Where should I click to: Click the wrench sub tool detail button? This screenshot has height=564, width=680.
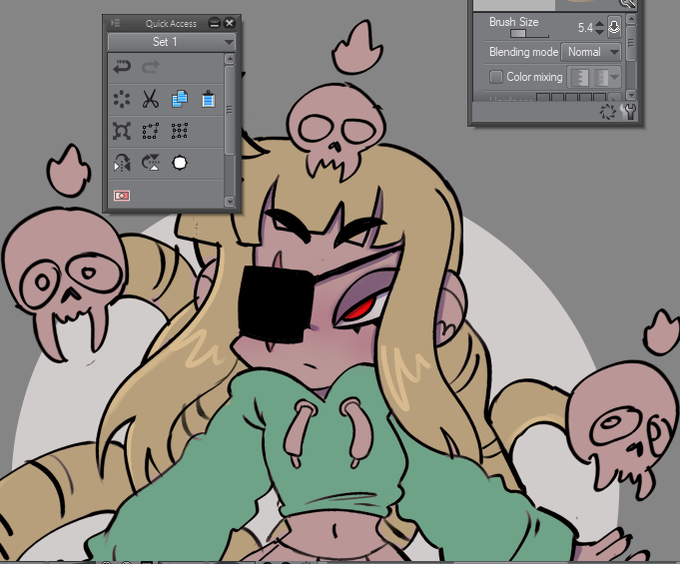point(629,111)
